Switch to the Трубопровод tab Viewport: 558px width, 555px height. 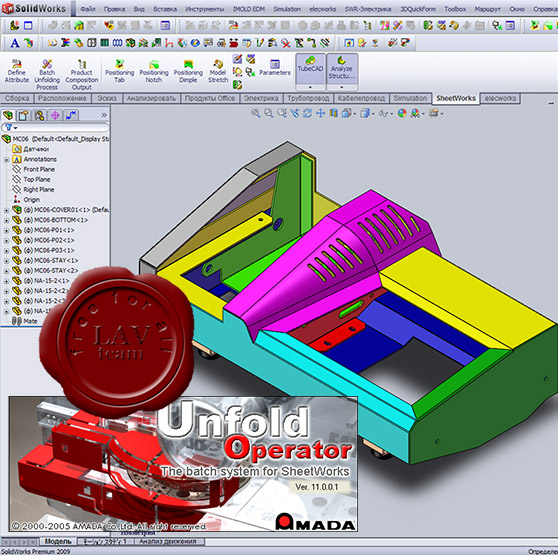point(308,98)
